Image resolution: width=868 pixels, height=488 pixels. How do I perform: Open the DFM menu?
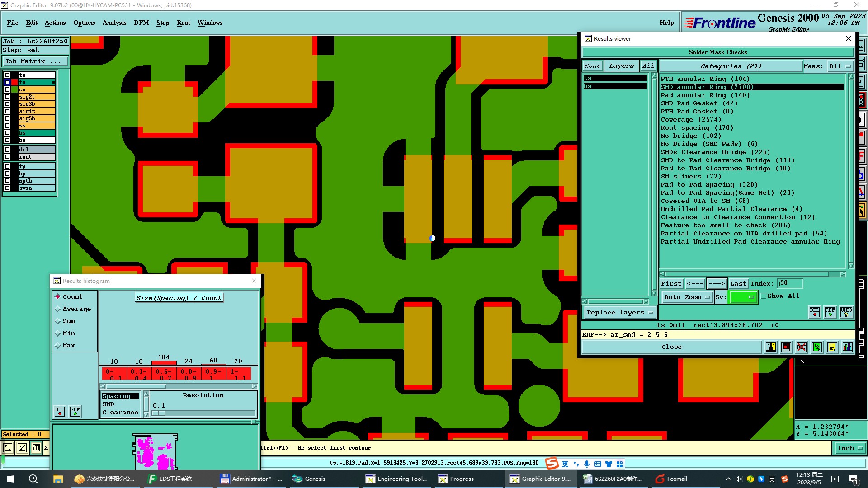pos(141,23)
